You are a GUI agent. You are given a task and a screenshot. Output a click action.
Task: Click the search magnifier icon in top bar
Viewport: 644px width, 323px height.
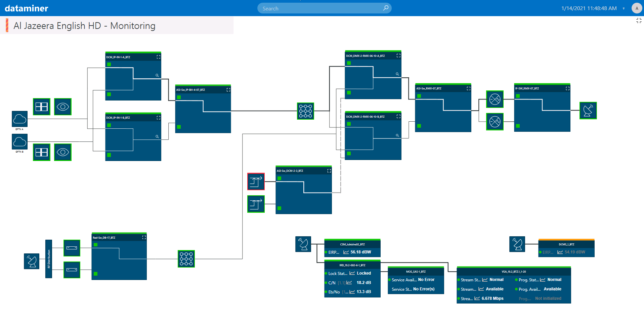point(386,8)
